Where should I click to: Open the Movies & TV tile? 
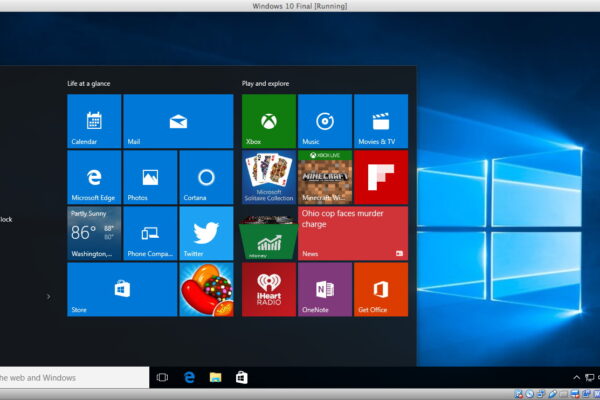click(381, 121)
